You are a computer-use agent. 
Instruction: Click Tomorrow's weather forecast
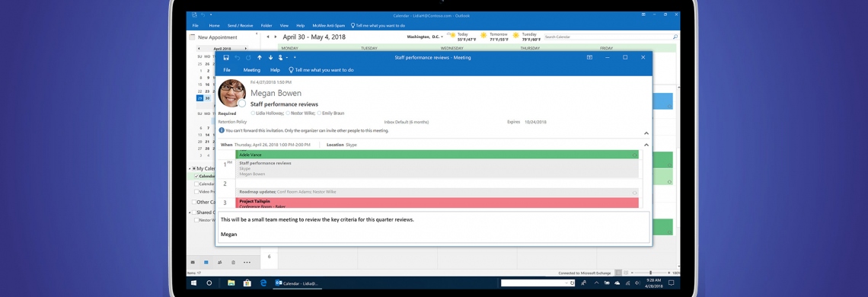[x=494, y=37]
